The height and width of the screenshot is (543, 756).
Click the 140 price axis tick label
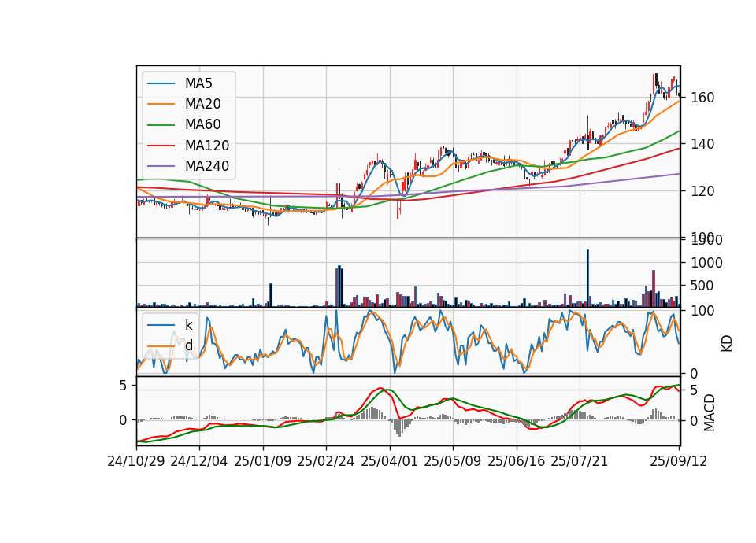702,144
